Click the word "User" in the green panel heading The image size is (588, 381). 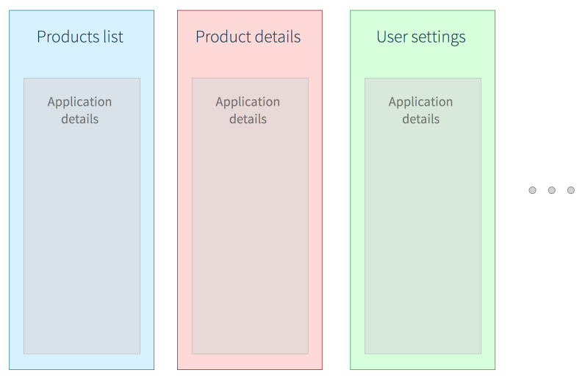pos(393,37)
